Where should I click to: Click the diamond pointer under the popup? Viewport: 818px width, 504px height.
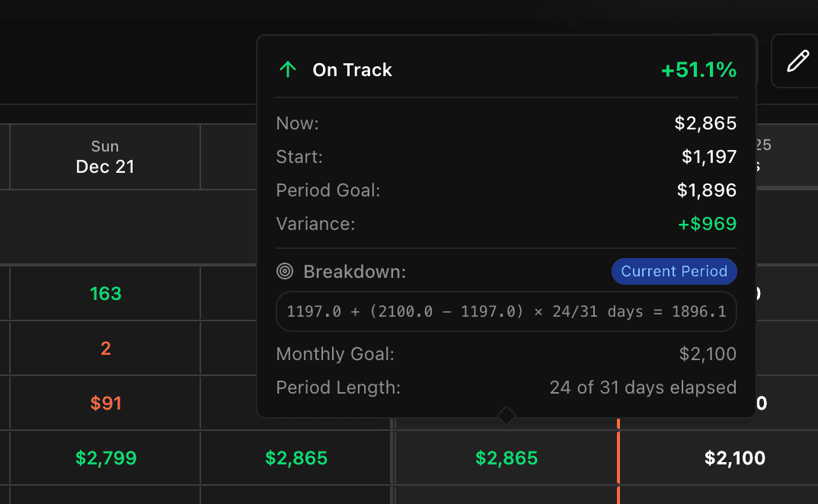click(506, 416)
